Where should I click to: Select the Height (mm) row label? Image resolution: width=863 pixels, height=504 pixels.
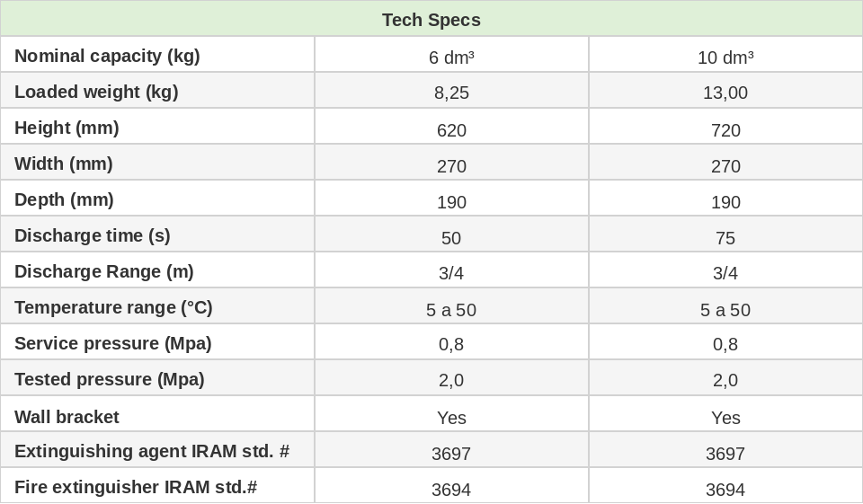pos(67,128)
